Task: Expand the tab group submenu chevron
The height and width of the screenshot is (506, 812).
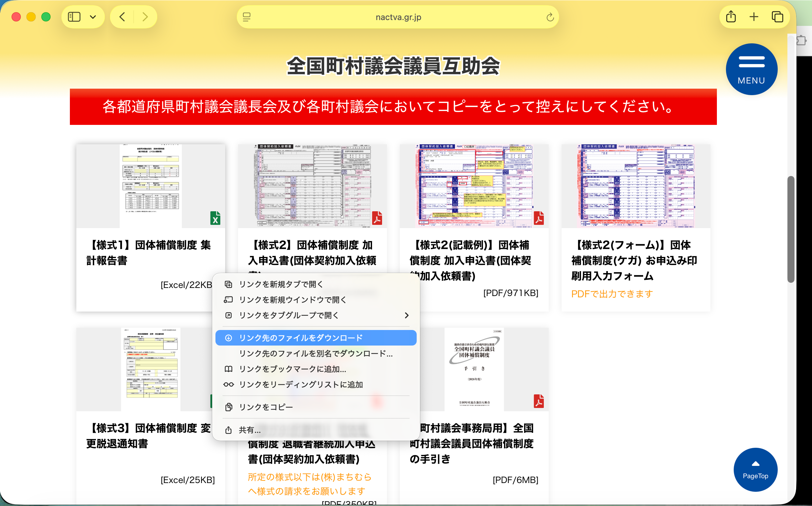Action: pos(407,315)
